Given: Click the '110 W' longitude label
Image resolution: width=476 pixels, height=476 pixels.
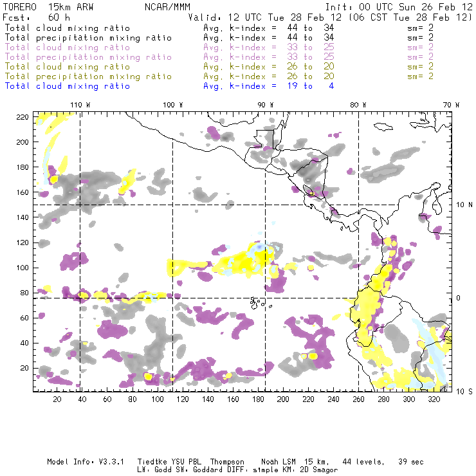Looking at the screenshot, I should tap(80, 105).
